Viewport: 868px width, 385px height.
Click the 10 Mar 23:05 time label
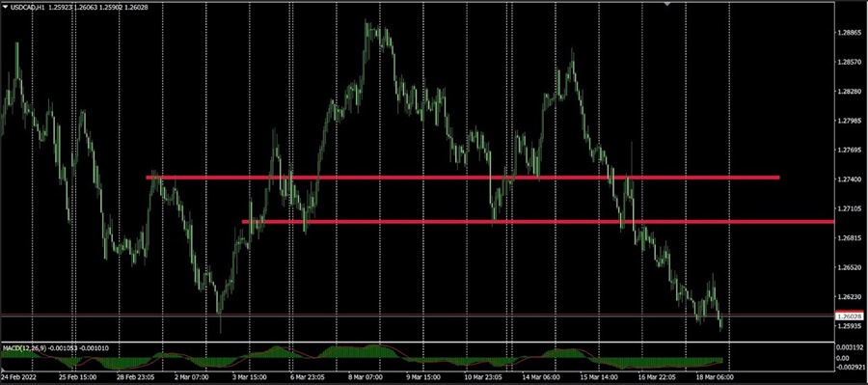[x=484, y=376]
